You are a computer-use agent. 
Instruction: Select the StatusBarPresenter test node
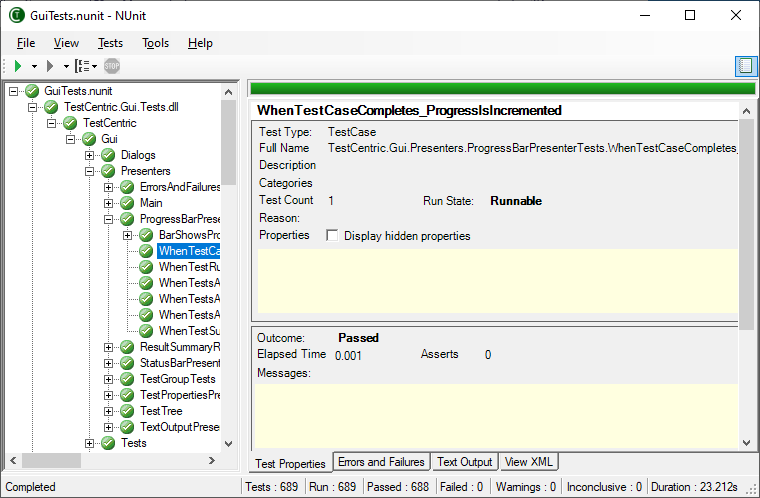coord(179,363)
